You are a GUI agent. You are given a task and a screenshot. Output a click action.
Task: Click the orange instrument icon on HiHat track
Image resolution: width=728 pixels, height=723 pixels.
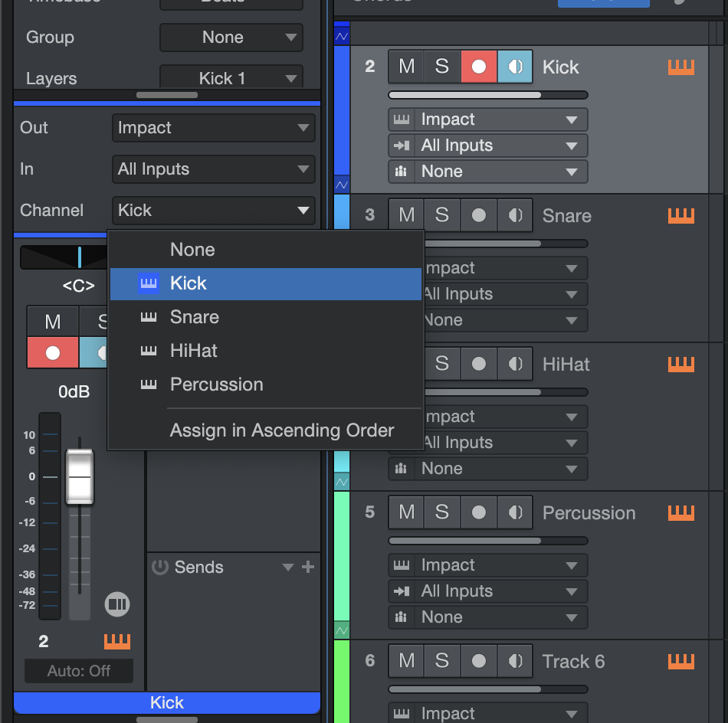pos(681,365)
